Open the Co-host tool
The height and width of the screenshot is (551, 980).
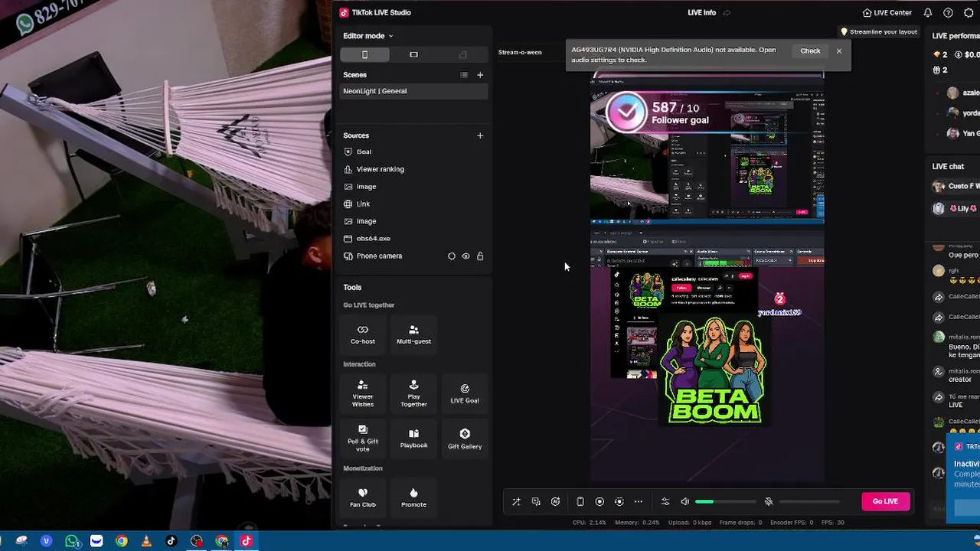coord(363,334)
